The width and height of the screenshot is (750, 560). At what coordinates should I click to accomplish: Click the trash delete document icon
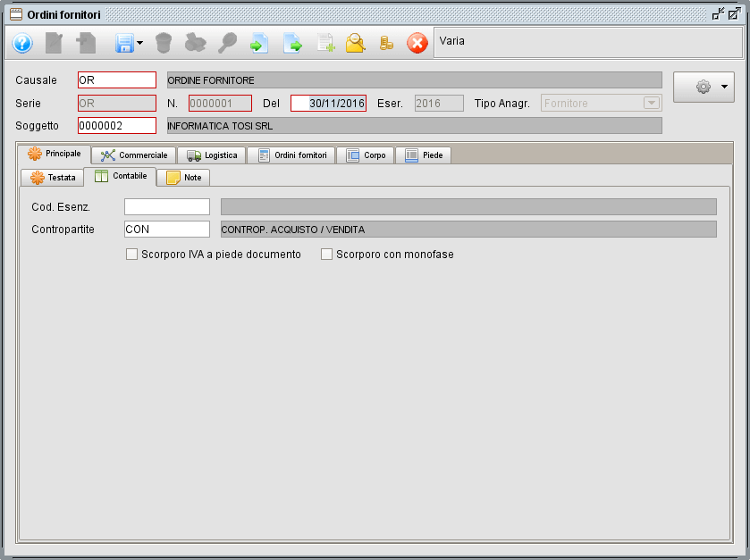pos(163,42)
